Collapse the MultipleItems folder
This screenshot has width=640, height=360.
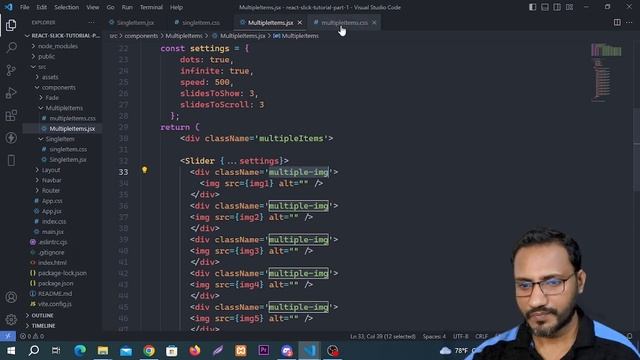pos(64,108)
